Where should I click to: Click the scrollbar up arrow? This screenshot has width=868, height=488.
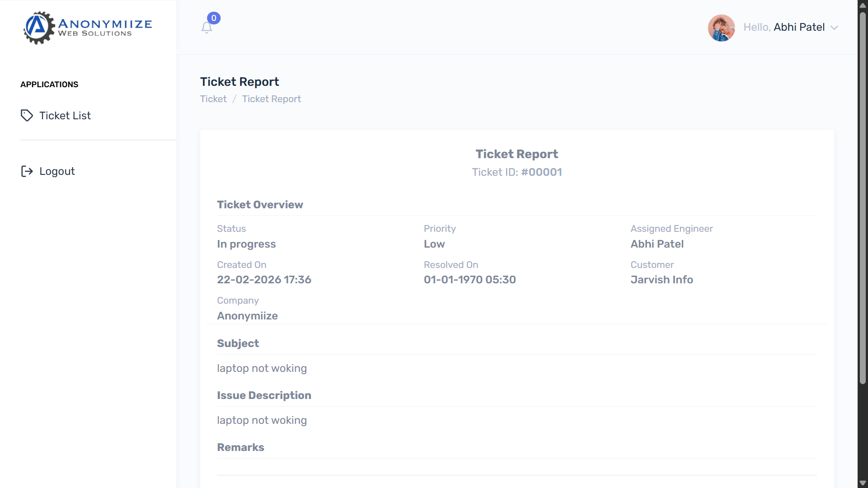[x=863, y=5]
